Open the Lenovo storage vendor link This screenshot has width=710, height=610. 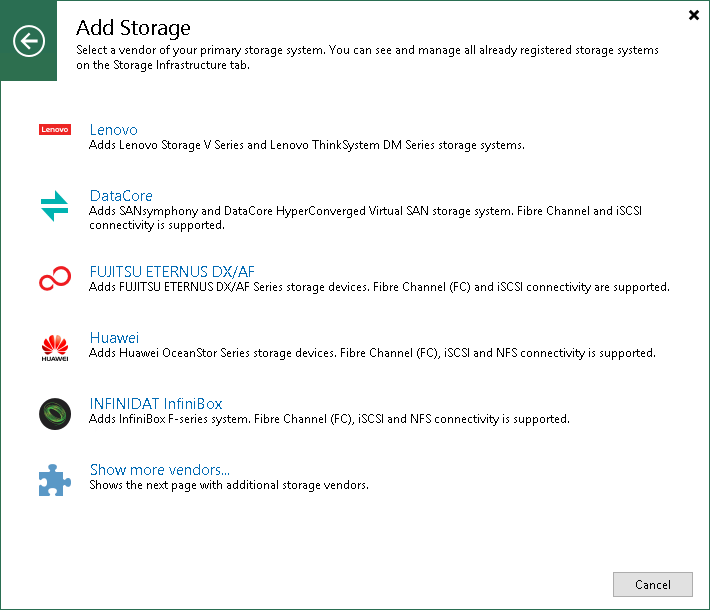(113, 130)
